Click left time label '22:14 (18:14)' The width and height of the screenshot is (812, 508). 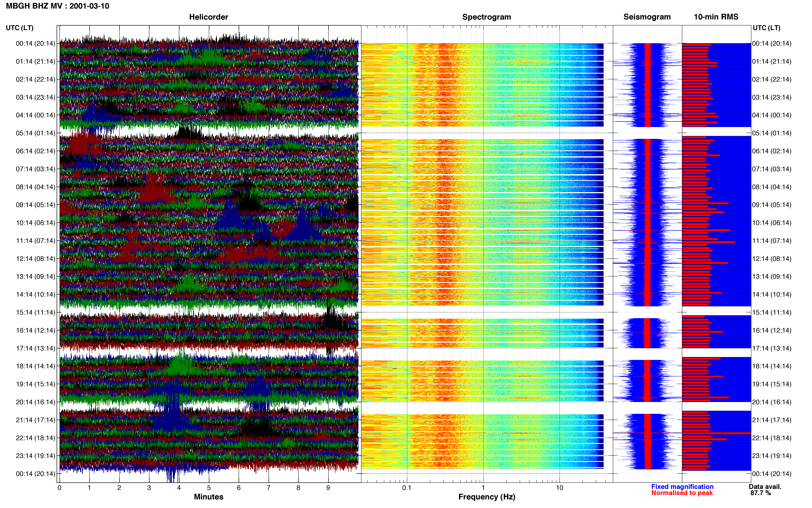(x=36, y=438)
